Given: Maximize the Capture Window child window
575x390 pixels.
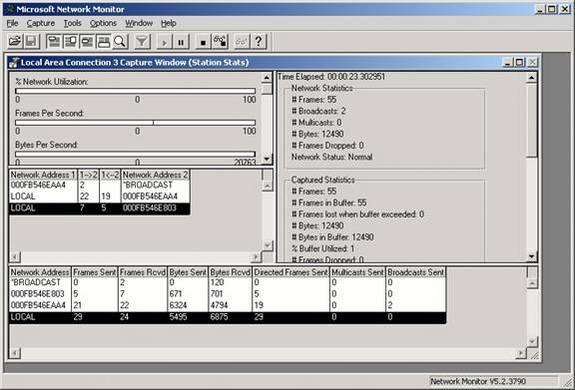Looking at the screenshot, I should (x=520, y=63).
